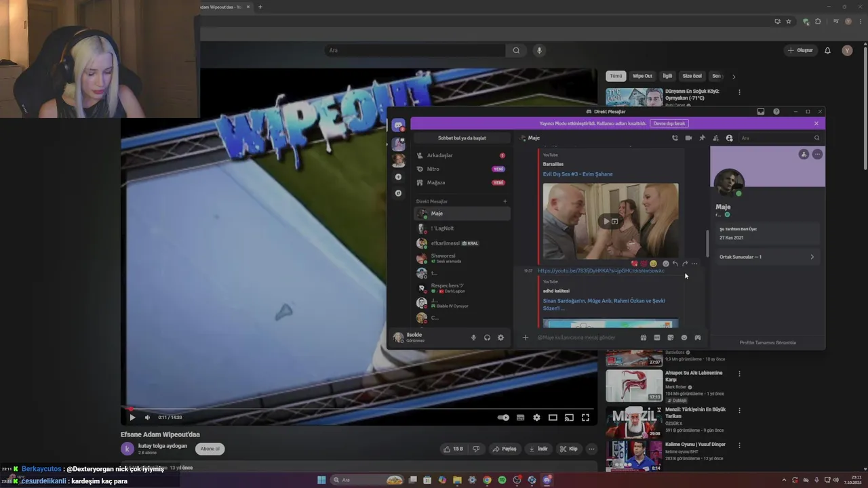
Task: Switch YouTube player to theater mode
Action: click(x=553, y=418)
